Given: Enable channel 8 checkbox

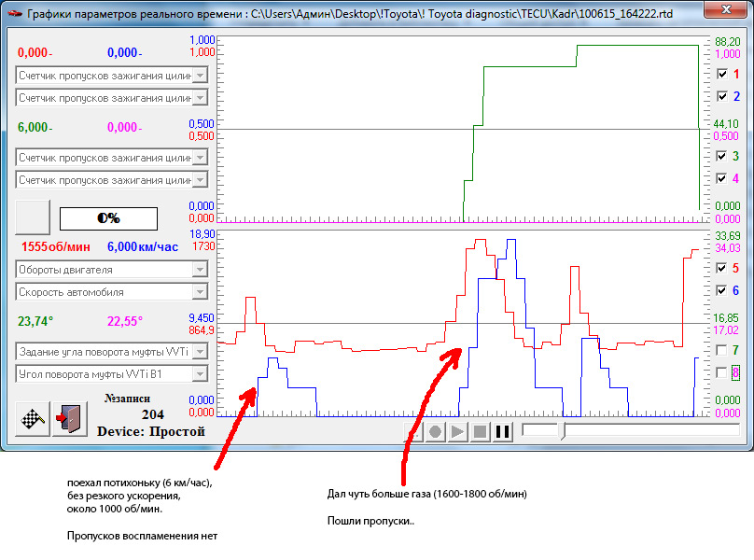Looking at the screenshot, I should click(x=721, y=372).
